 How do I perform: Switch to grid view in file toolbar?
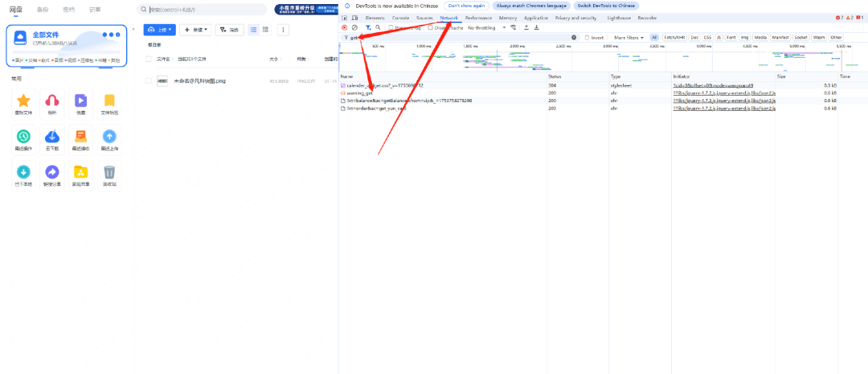[x=266, y=30]
